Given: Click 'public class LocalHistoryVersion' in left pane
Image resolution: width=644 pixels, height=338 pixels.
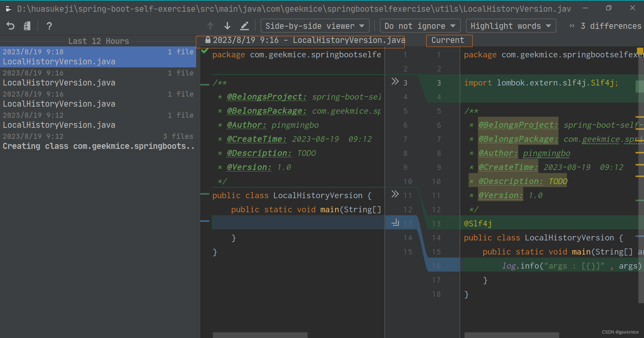Looking at the screenshot, I should coord(292,195).
